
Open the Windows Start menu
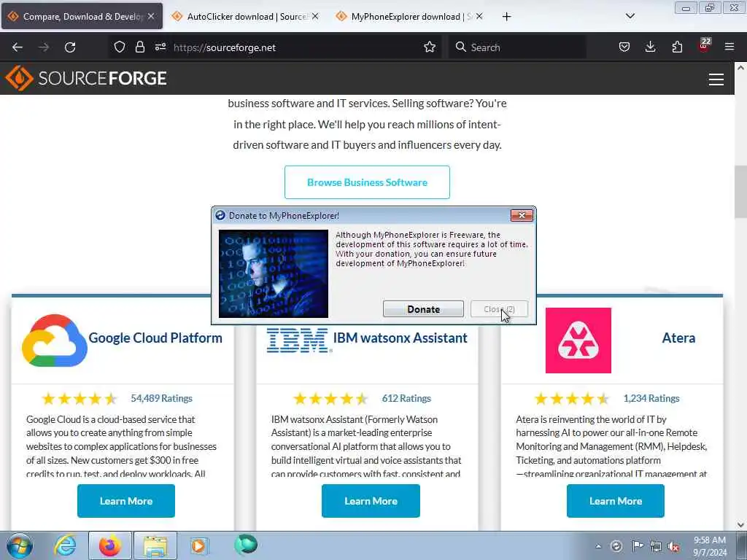[20, 545]
